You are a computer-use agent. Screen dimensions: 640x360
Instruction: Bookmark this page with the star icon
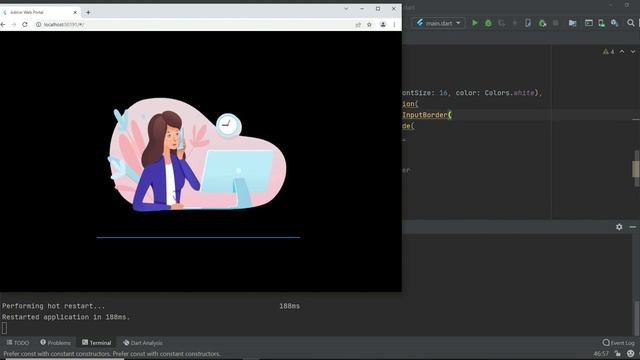pyautogui.click(x=369, y=24)
